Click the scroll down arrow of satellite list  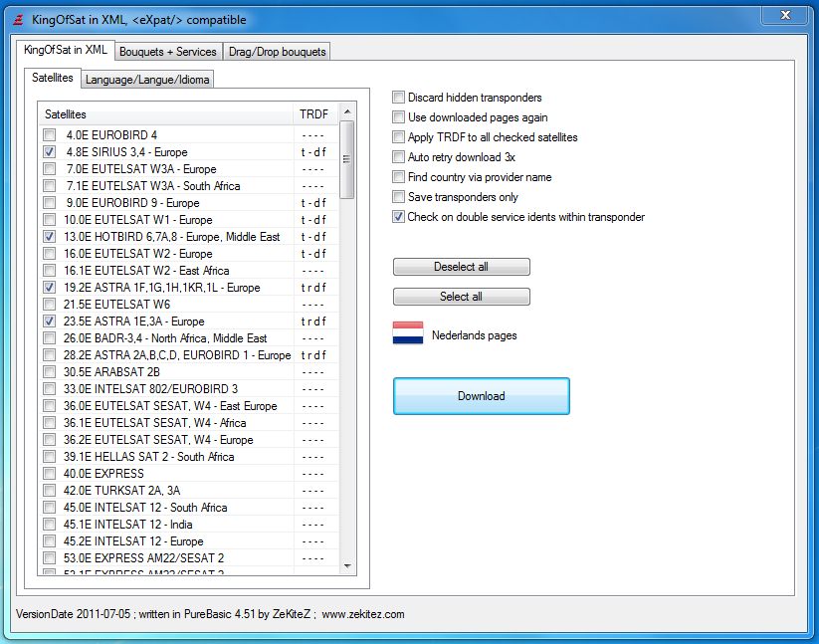click(347, 566)
